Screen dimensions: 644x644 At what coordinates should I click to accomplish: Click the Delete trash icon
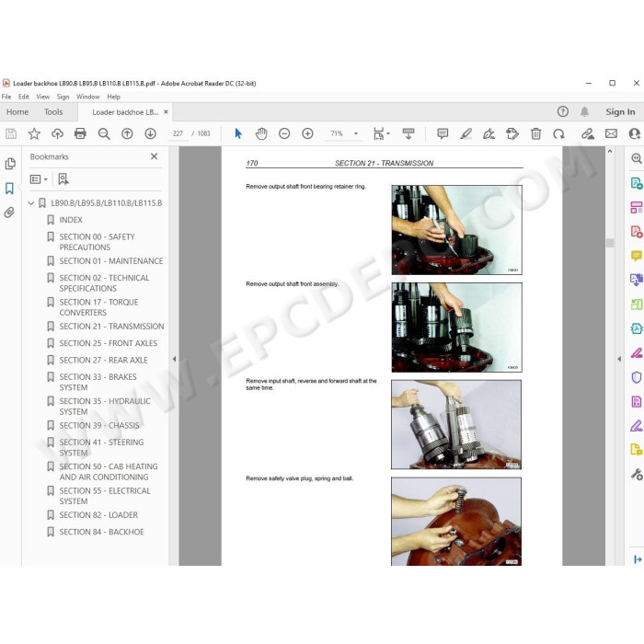535,133
